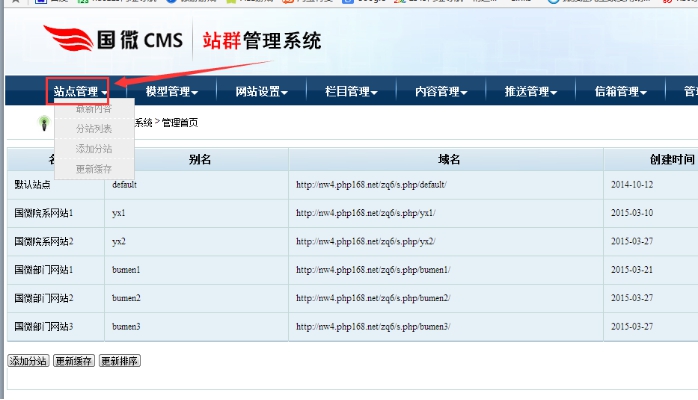This screenshot has height=400, width=698.
Task: Expand the 网站设置 menu
Action: 261,92
